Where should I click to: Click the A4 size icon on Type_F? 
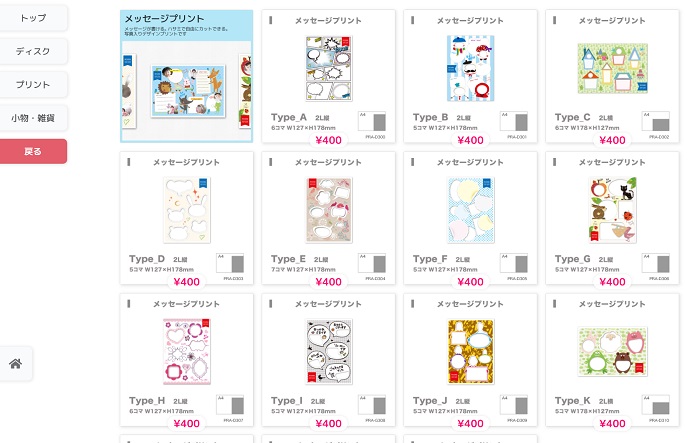click(514, 264)
